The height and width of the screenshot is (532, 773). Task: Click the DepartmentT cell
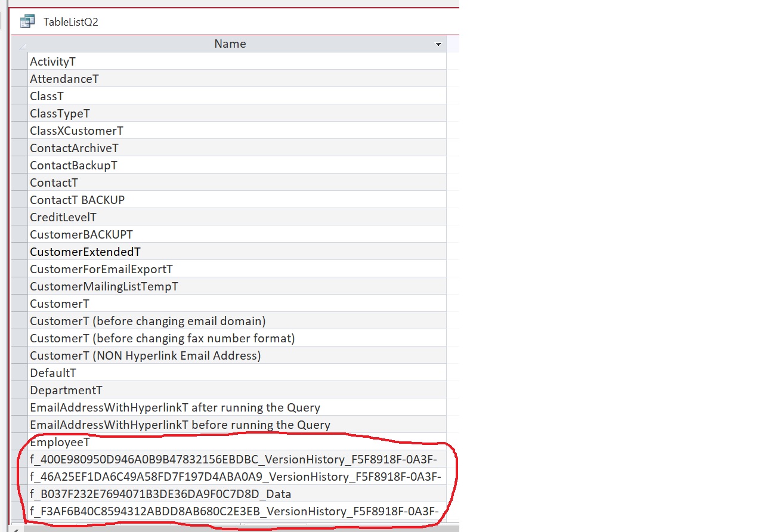pos(66,390)
